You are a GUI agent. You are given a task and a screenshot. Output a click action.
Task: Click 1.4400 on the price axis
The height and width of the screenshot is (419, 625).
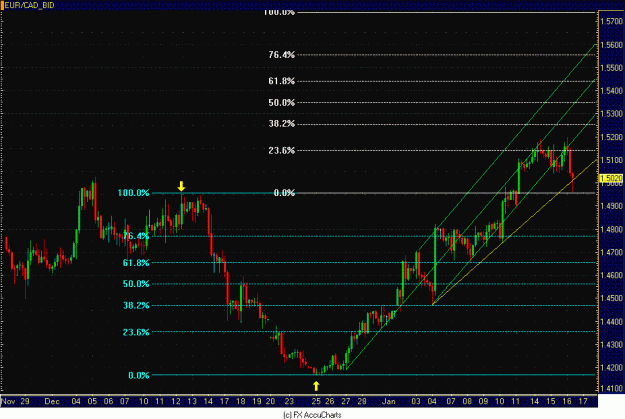click(611, 321)
